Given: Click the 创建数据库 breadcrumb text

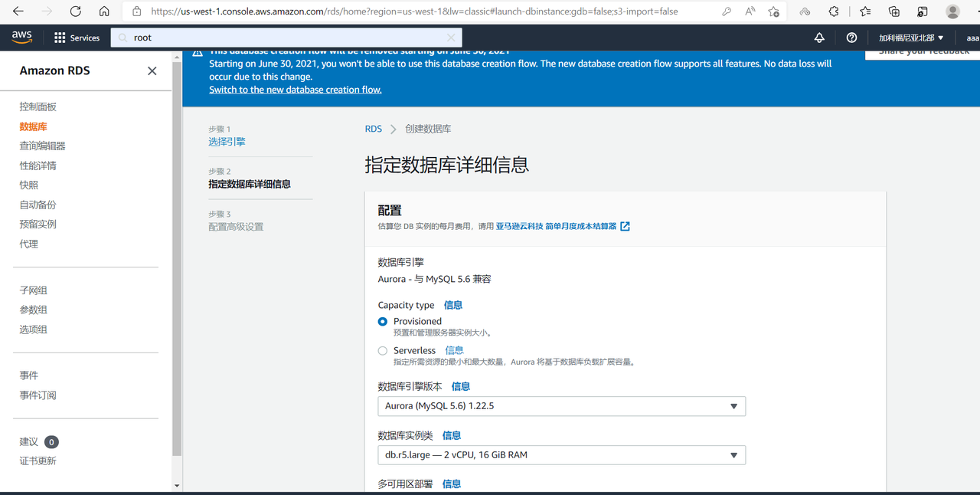Looking at the screenshot, I should pyautogui.click(x=428, y=129).
